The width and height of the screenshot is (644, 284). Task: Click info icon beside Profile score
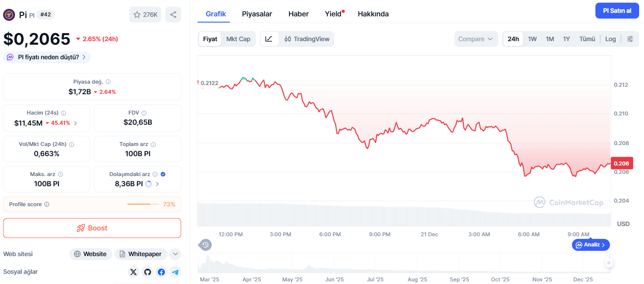click(47, 204)
